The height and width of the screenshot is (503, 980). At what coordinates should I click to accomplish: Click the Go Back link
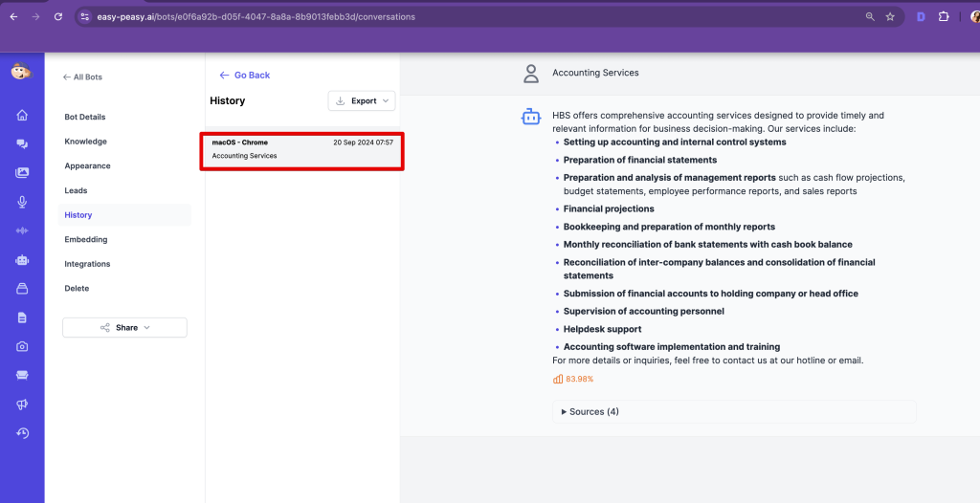(245, 75)
